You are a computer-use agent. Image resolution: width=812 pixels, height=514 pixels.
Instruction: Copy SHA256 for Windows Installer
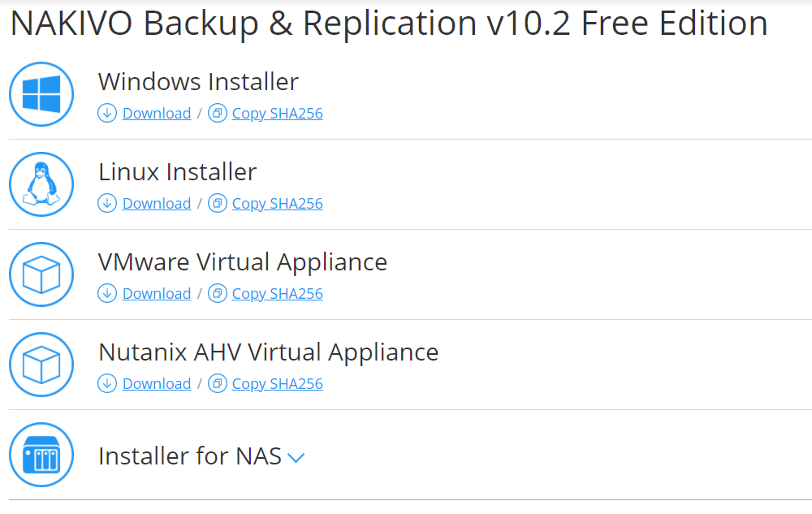(x=277, y=114)
